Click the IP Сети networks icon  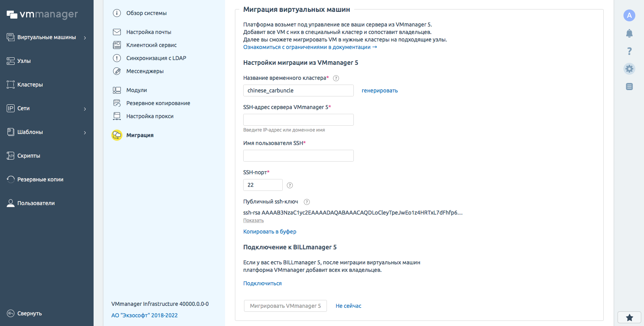[11, 108]
